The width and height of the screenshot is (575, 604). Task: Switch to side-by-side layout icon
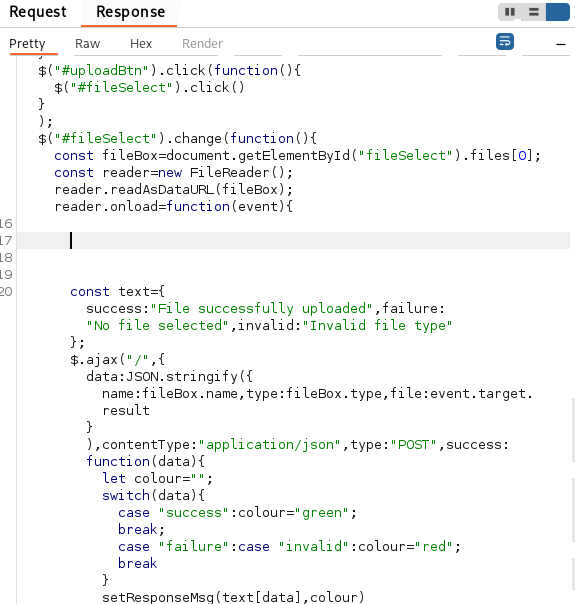510,12
